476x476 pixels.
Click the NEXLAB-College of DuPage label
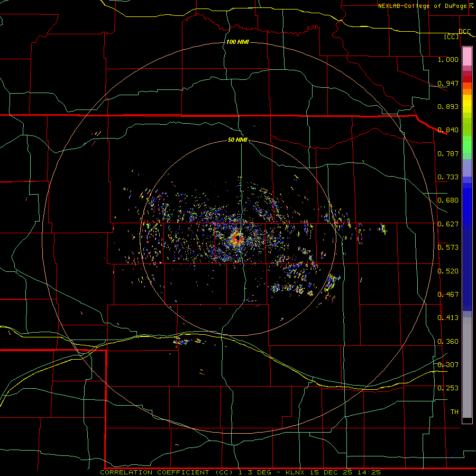click(x=422, y=6)
